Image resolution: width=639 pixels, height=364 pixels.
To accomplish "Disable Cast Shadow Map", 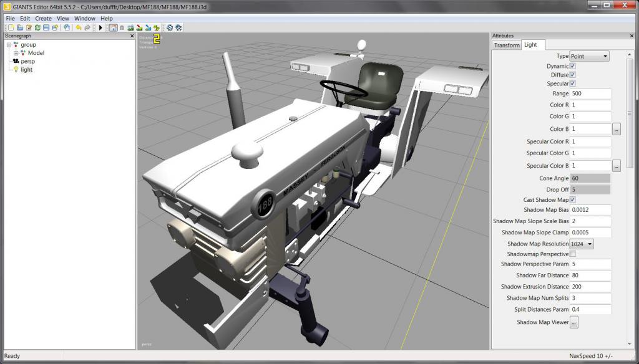I will (573, 200).
